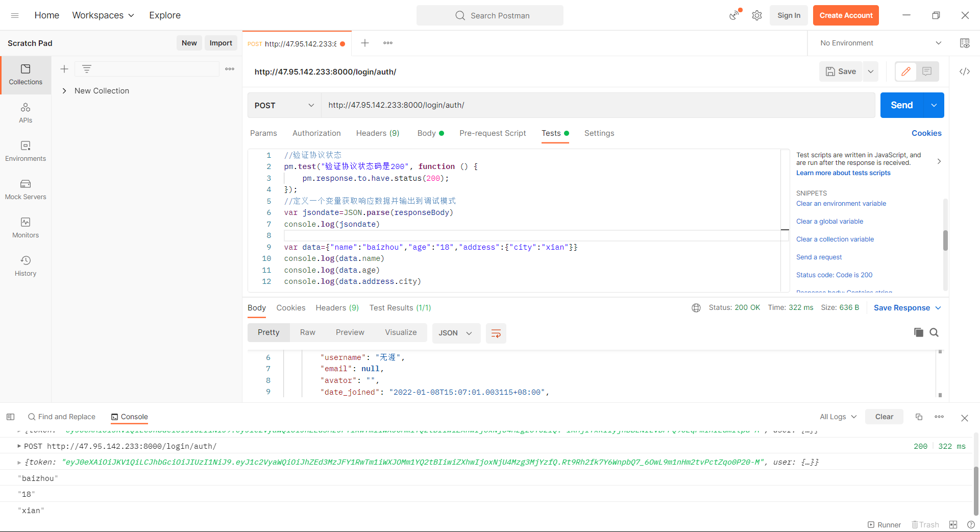The width and height of the screenshot is (980, 532).
Task: Open the request Settings tab
Action: (599, 133)
